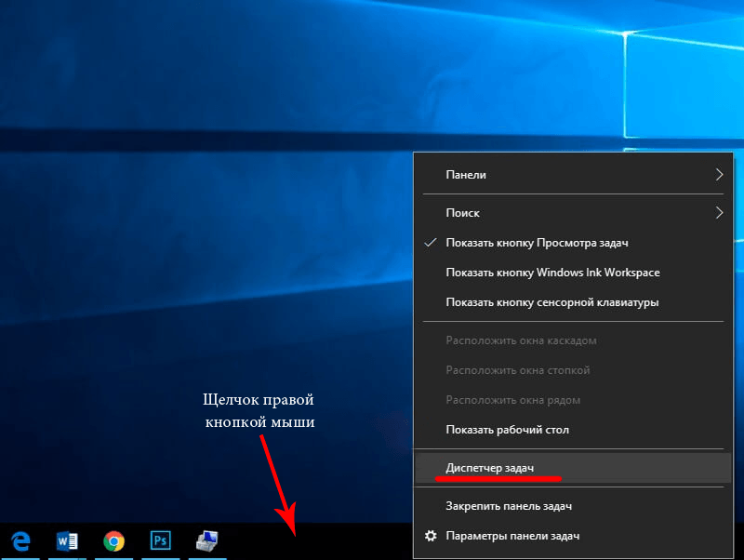Click gear icon beside Параметры панели задач
Image resolution: width=744 pixels, height=560 pixels.
click(x=431, y=537)
